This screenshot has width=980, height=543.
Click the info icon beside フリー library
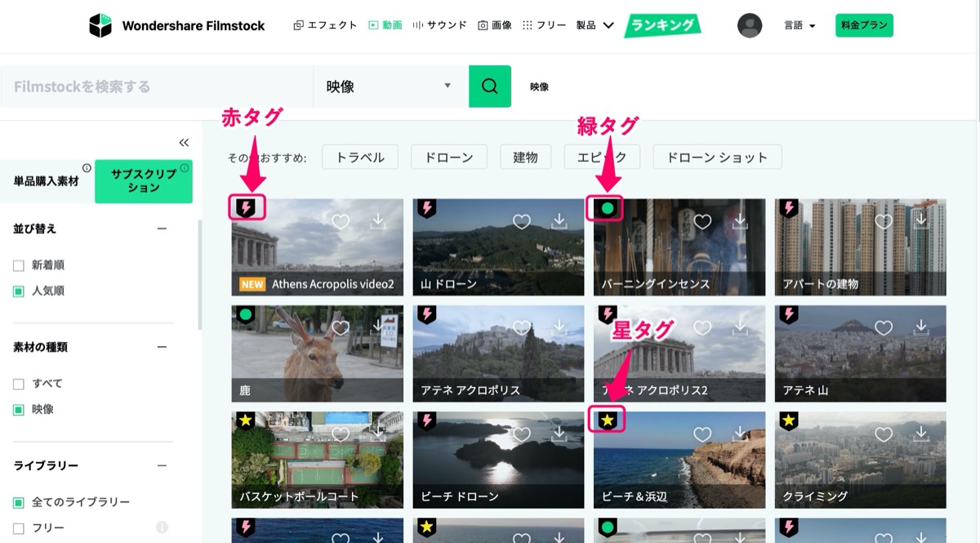(x=162, y=527)
